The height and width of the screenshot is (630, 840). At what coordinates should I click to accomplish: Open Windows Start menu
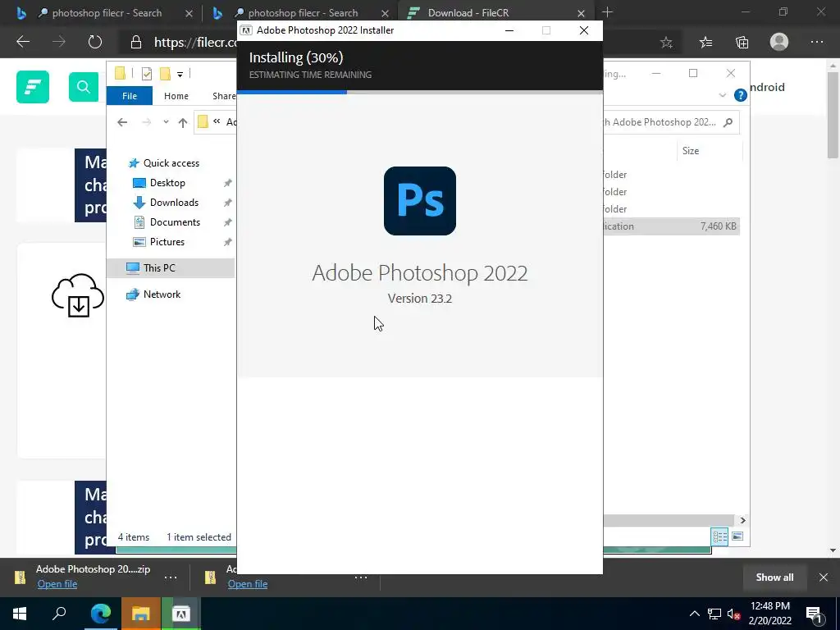[20, 614]
